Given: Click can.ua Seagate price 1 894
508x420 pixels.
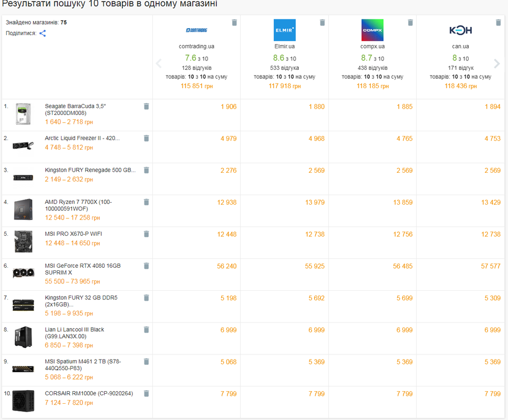Looking at the screenshot, I should pyautogui.click(x=492, y=107).
